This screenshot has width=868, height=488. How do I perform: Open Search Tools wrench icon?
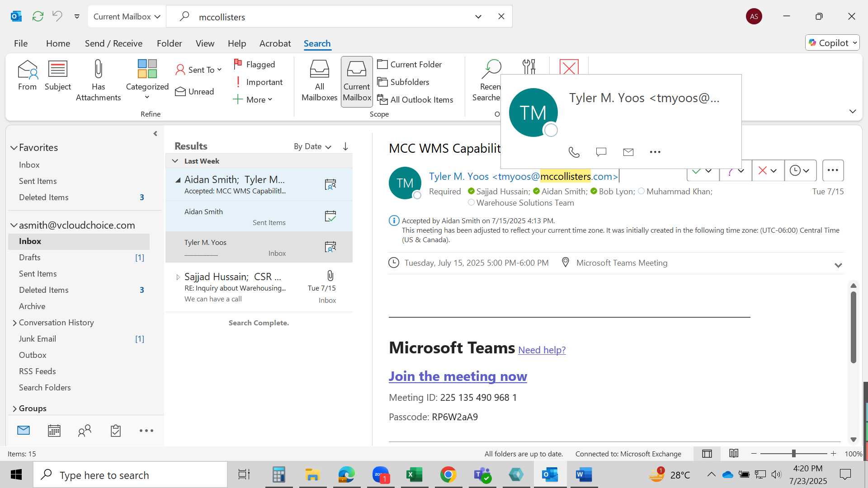pos(528,66)
